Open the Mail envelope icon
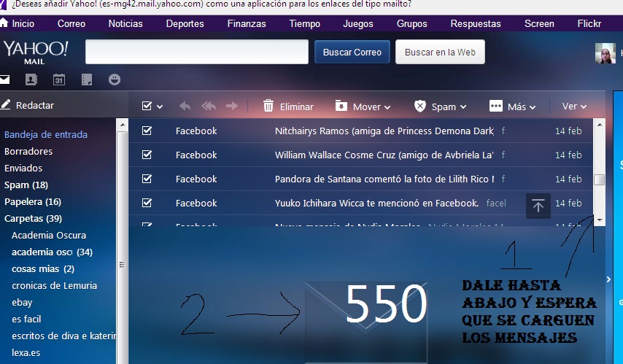623x364 pixels. [4, 80]
